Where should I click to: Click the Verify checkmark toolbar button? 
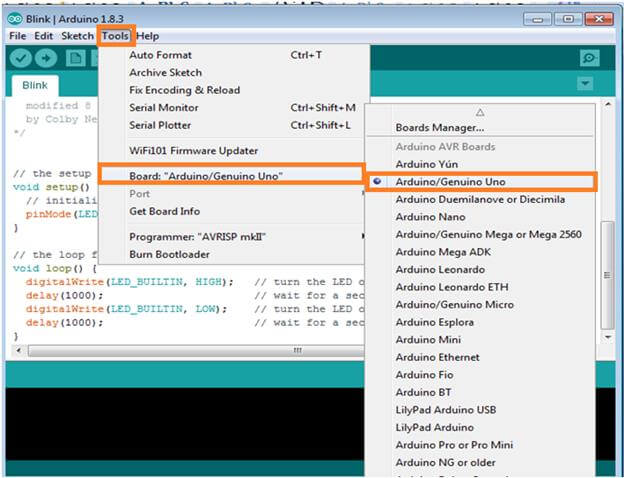point(21,59)
